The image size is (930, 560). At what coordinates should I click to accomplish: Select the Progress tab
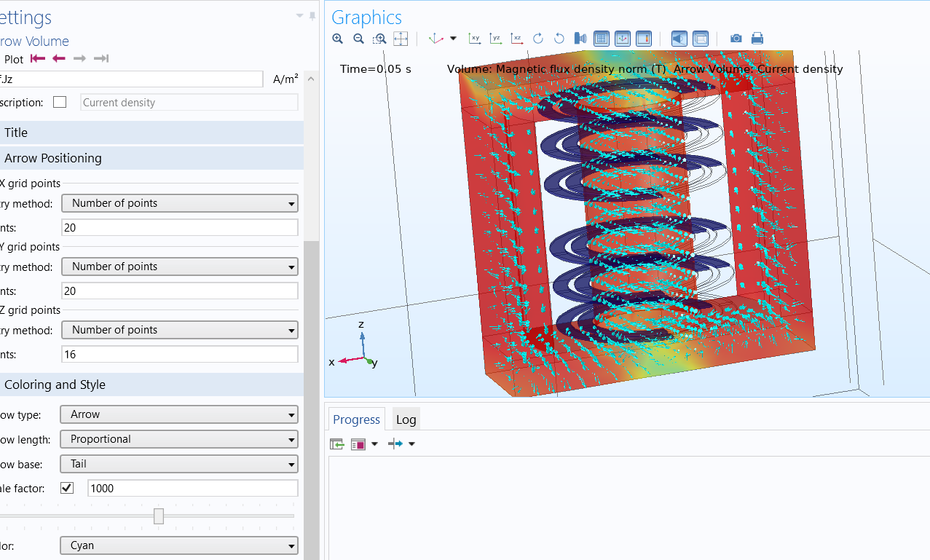pyautogui.click(x=356, y=419)
